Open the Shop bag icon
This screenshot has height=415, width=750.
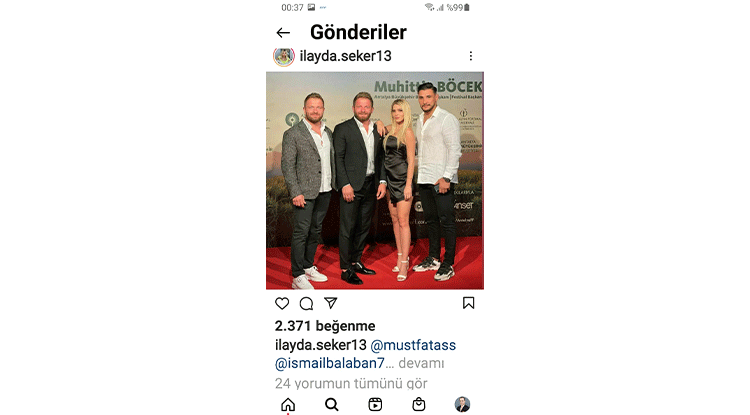pyautogui.click(x=419, y=404)
